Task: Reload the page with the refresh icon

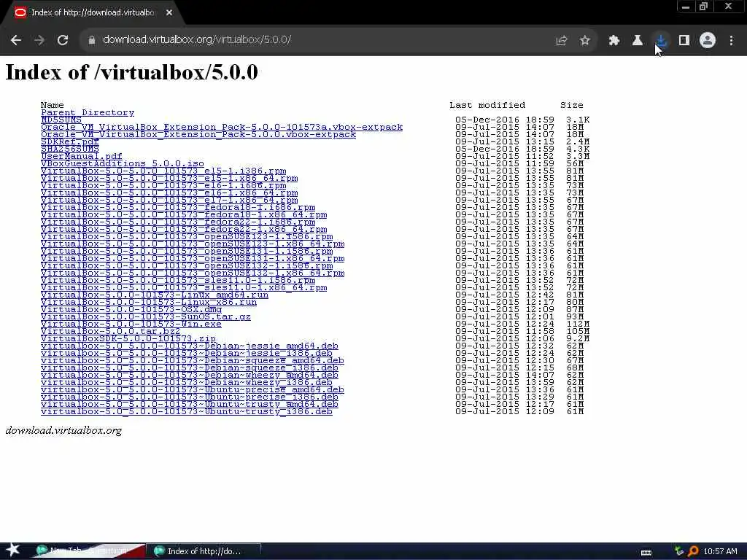Action: pos(63,40)
